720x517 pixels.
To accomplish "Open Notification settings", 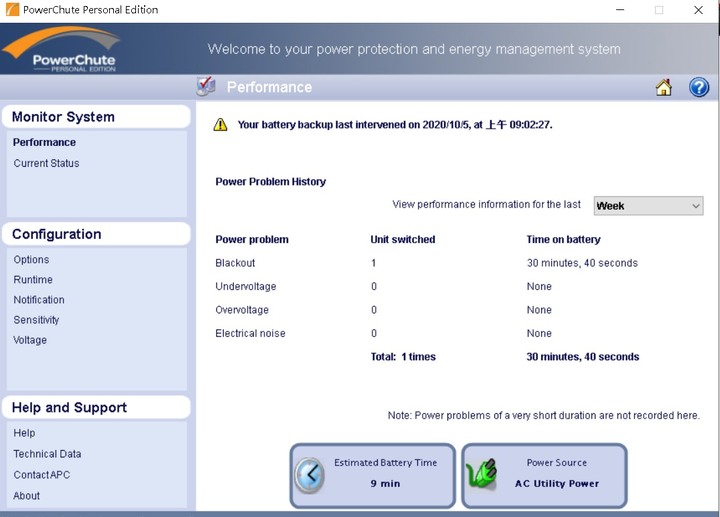I will (x=39, y=300).
